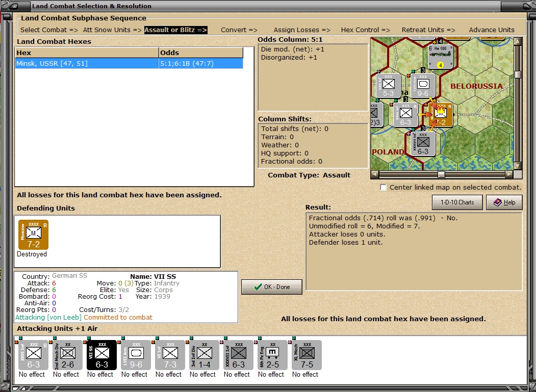The width and height of the screenshot is (536, 392).
Task: Click the Retreat Units subphase label
Action: 428,30
